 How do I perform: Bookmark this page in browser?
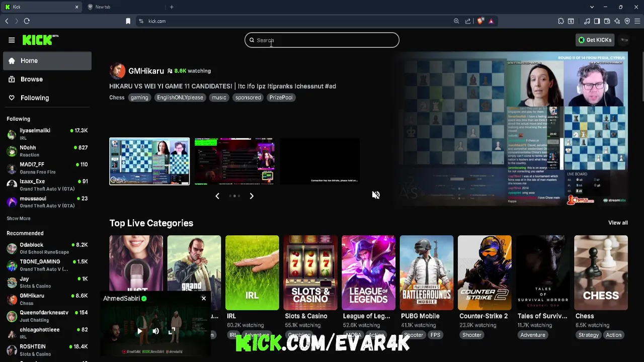pos(128,21)
